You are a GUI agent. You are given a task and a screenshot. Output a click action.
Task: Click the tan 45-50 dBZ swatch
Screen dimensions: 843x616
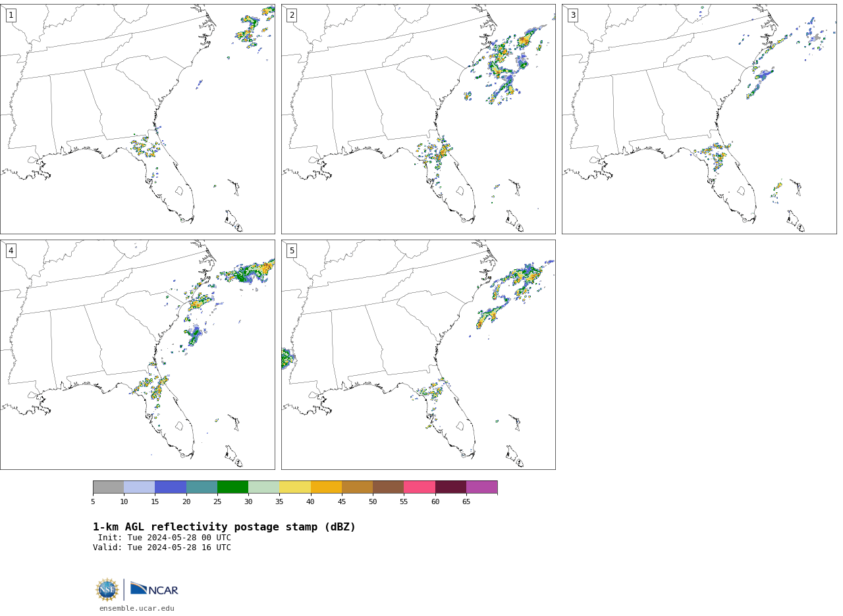pyautogui.click(x=357, y=487)
